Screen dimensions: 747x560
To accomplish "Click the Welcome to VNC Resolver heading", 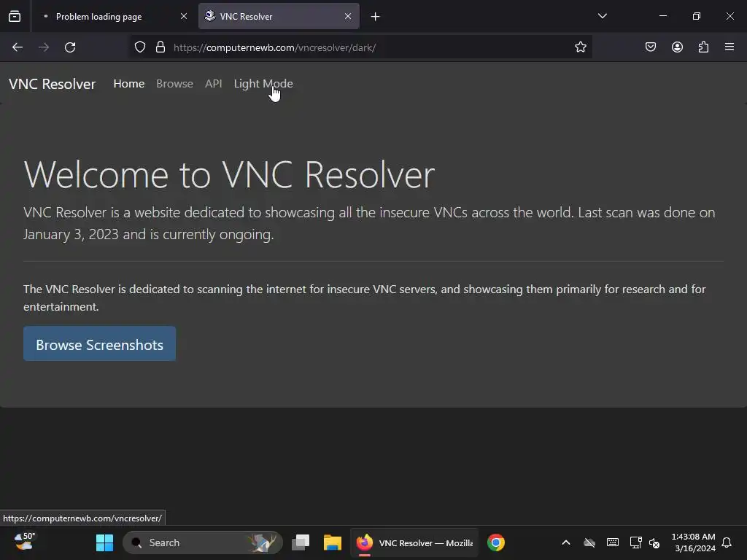I will (x=228, y=175).
